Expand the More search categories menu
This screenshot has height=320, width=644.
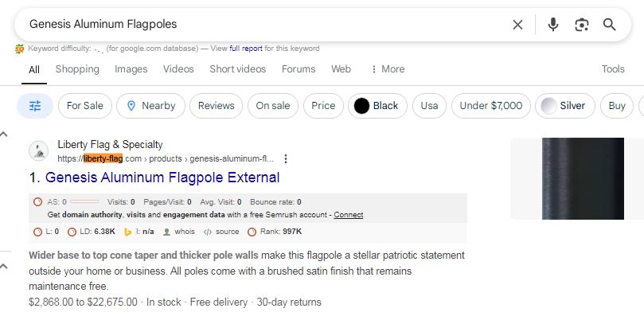388,69
